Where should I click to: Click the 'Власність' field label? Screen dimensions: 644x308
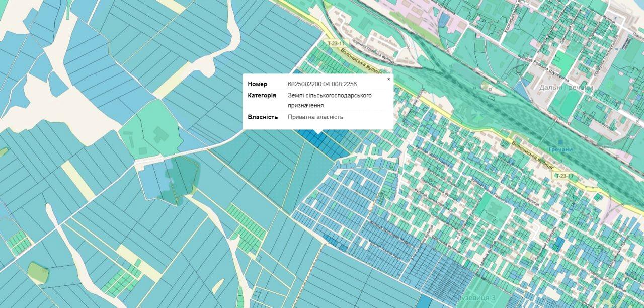263,117
